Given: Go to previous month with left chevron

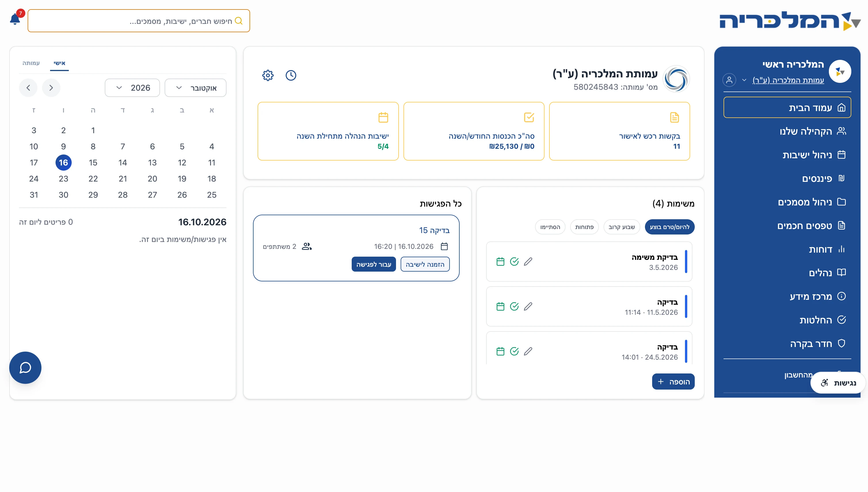Looking at the screenshot, I should point(28,88).
